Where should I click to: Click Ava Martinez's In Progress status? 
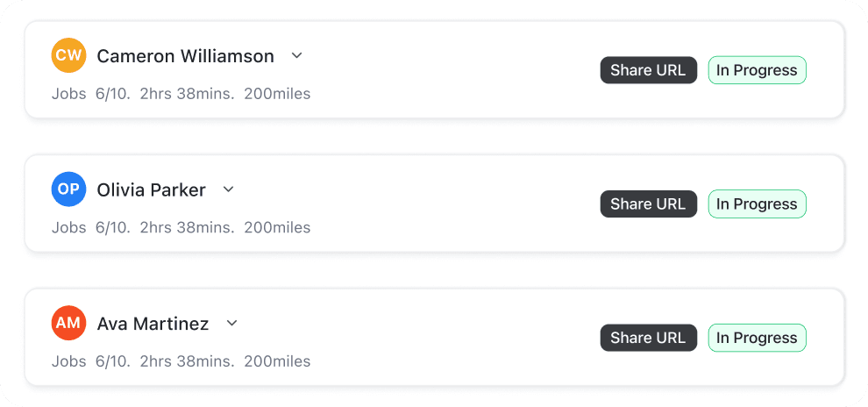click(x=757, y=338)
